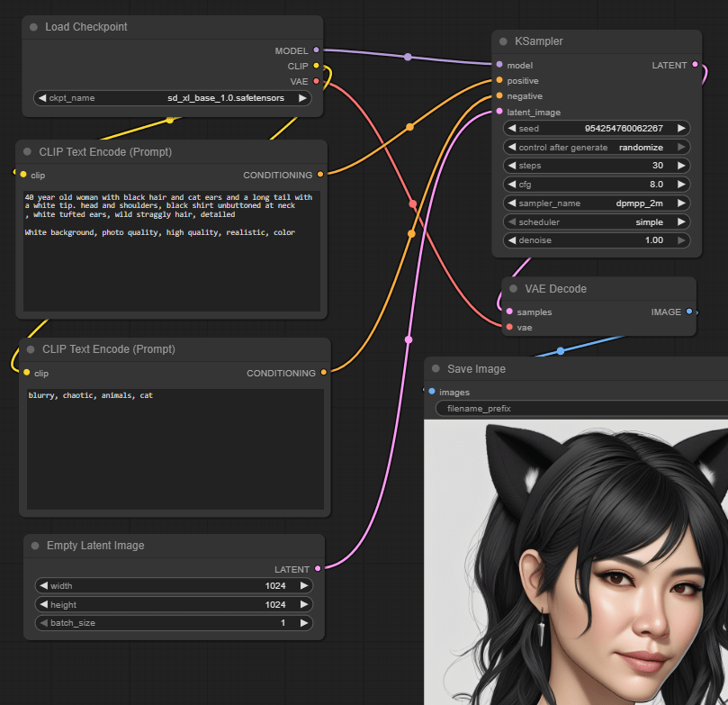The height and width of the screenshot is (705, 728).
Task: Increase width with the right arrow
Action: tap(304, 585)
